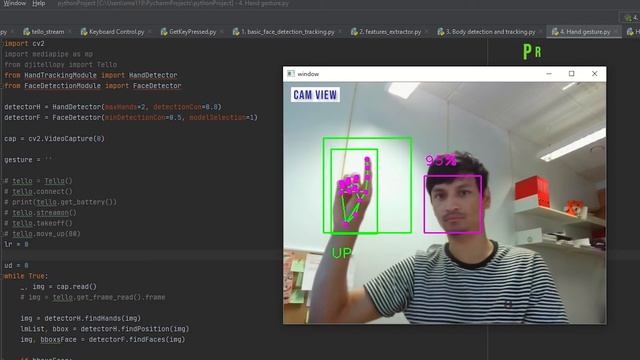Click the 'detectorF.findFaces(img)' line

(102, 340)
